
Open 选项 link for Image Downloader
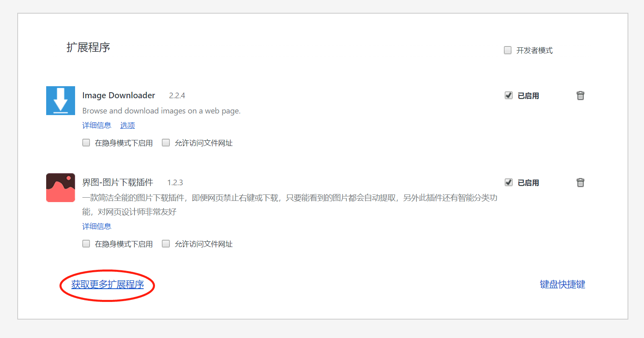127,125
